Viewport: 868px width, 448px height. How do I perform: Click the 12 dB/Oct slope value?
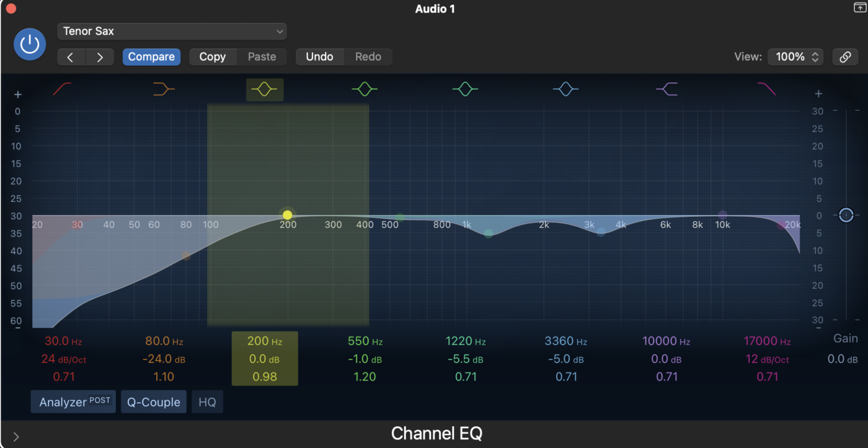click(768, 359)
